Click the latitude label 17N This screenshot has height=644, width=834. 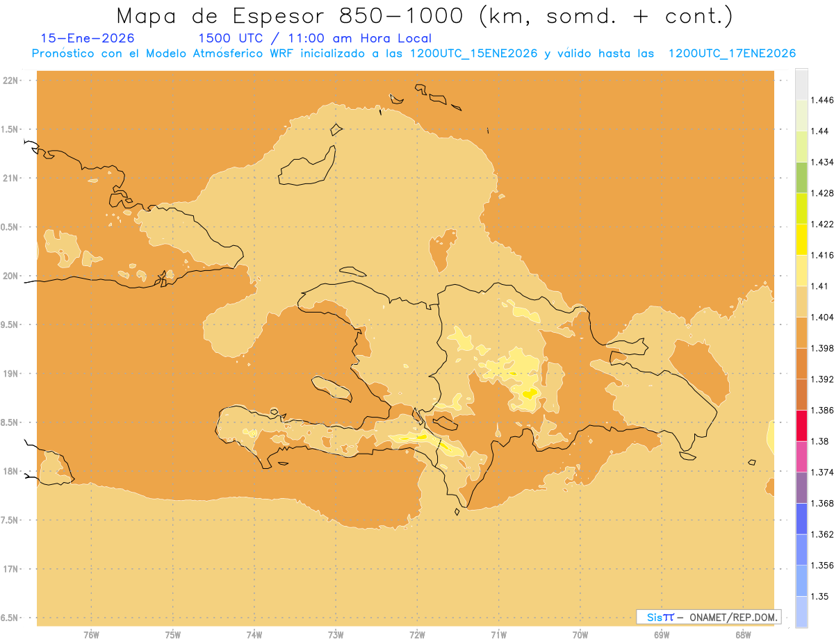[x=11, y=569]
